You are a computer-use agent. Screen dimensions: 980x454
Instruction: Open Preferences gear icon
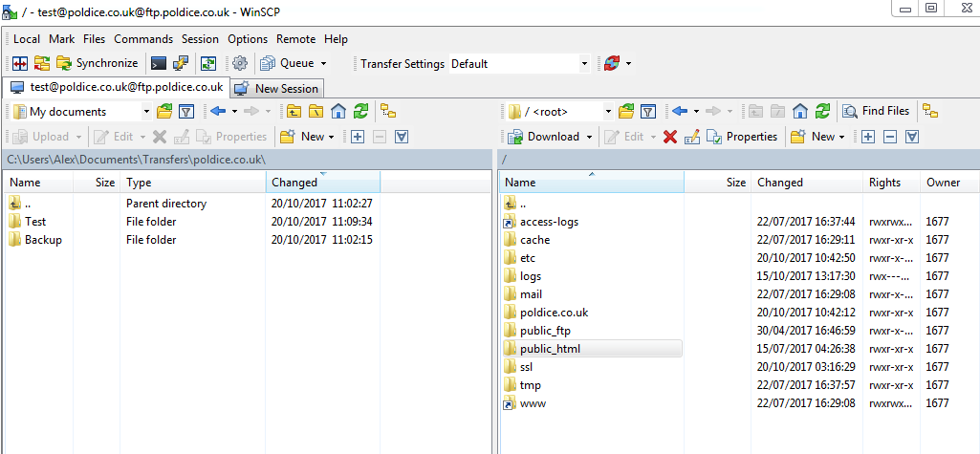click(x=240, y=64)
